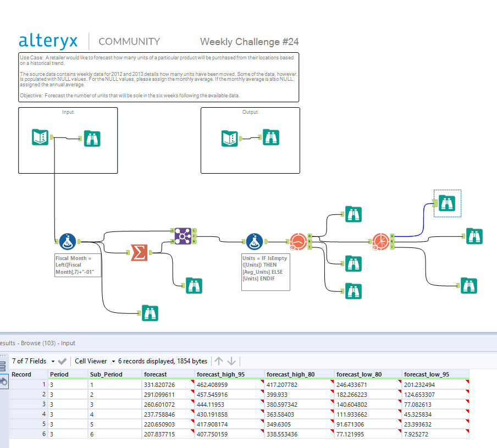Select cell 246.433671
497x448 pixels.
pyautogui.click(x=368, y=385)
